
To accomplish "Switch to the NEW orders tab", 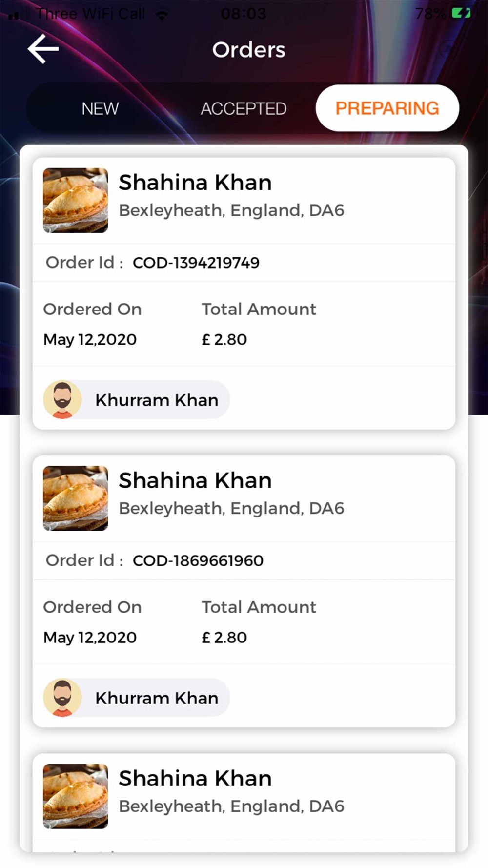I will [100, 108].
